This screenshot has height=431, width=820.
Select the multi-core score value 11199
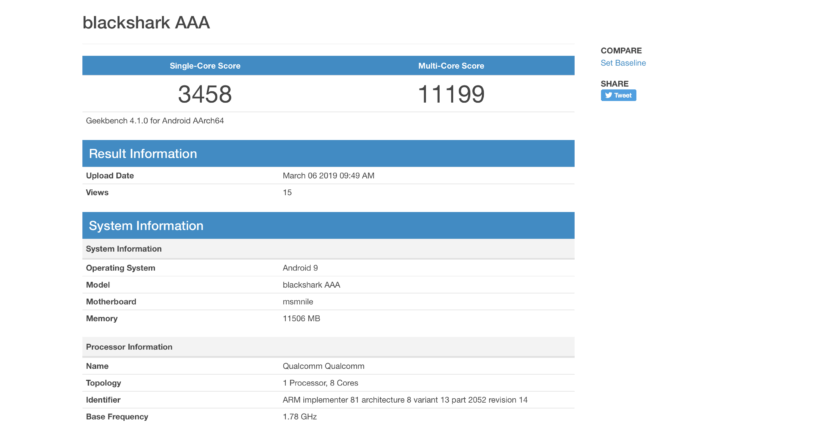point(451,94)
